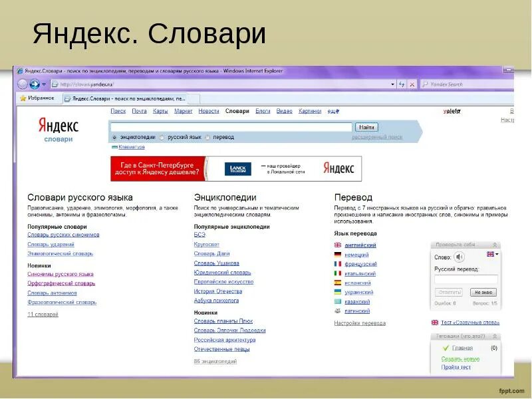532x399 pixels.
Task: Click the Yandex Search box in toolbar
Action: [x=467, y=84]
